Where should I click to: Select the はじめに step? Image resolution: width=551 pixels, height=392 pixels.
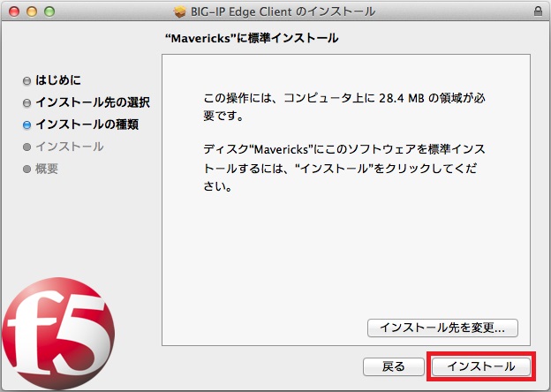point(58,80)
